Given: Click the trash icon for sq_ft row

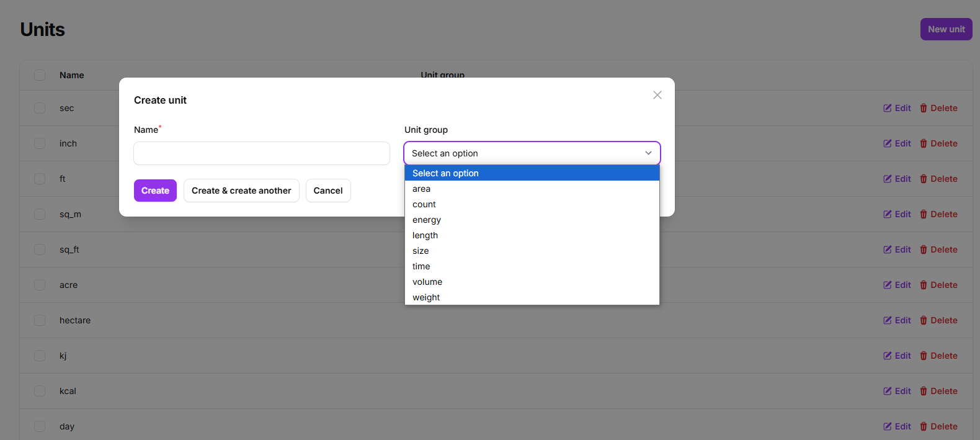Looking at the screenshot, I should click(x=924, y=249).
